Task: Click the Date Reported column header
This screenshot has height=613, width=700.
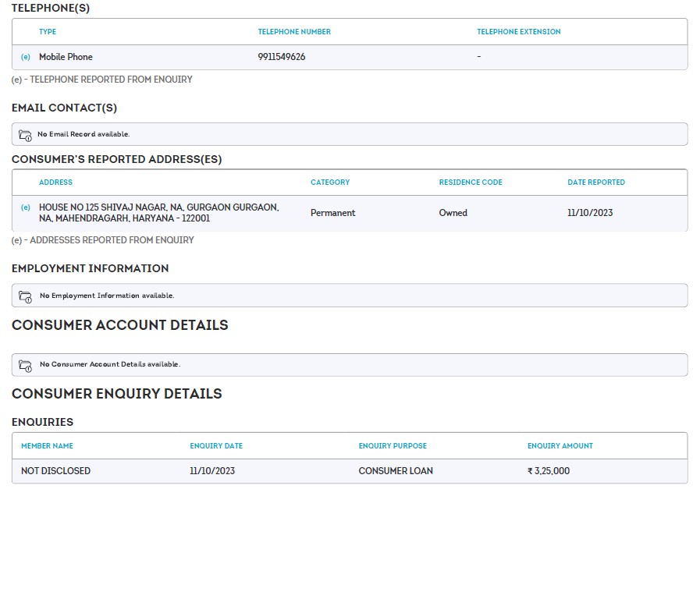Action: tap(595, 182)
